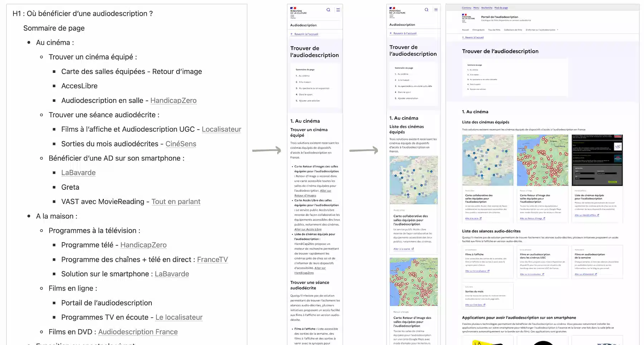Select "Films gratuits" in desktop navigation
Screen dimensions: 644x345
click(x=478, y=30)
